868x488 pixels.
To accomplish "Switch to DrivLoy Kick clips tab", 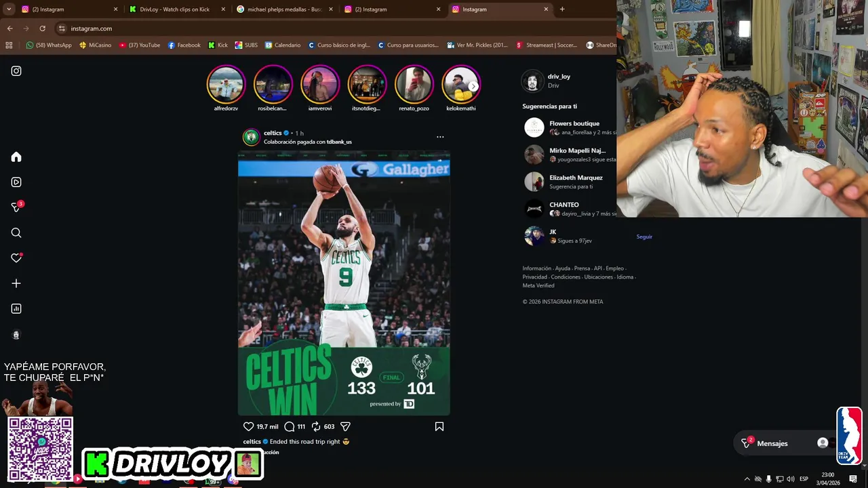I will click(x=176, y=9).
